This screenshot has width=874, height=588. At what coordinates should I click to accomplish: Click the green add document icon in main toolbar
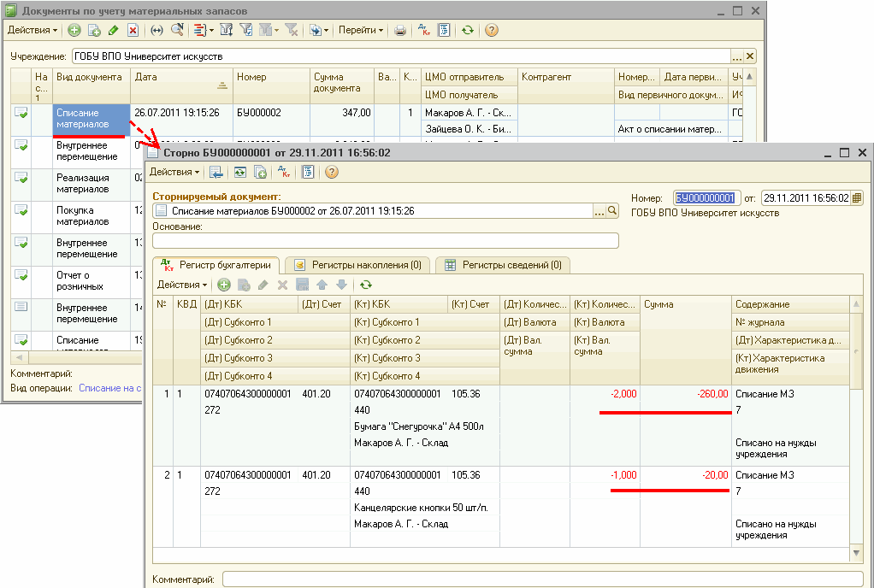(x=74, y=30)
